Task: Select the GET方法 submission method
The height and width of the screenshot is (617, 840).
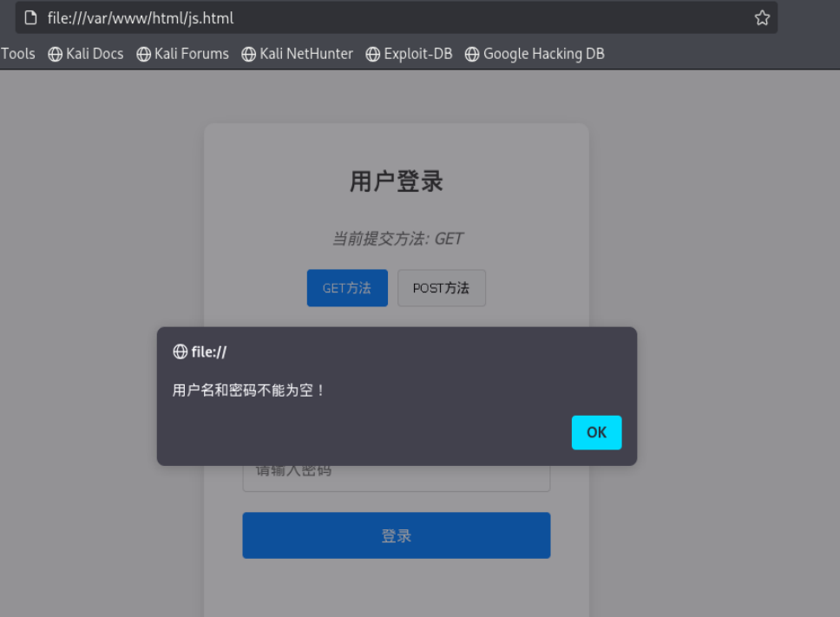Action: tap(347, 287)
